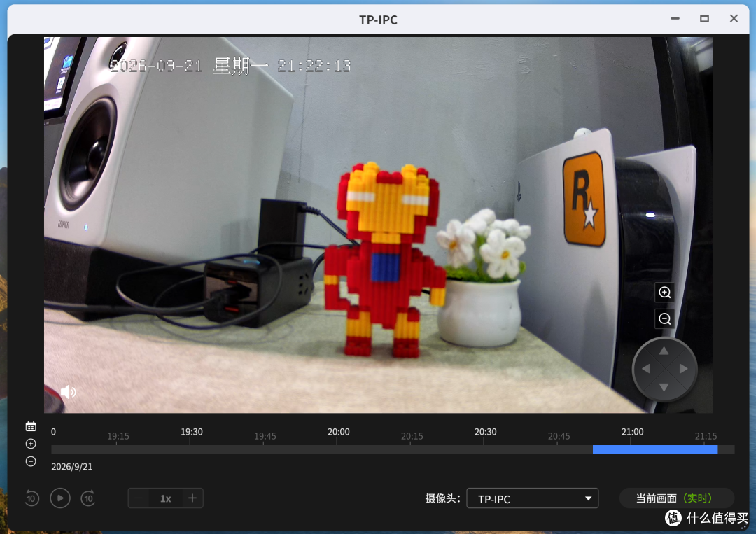Rewind playback by 10 seconds
This screenshot has width=756, height=534.
[x=31, y=498]
